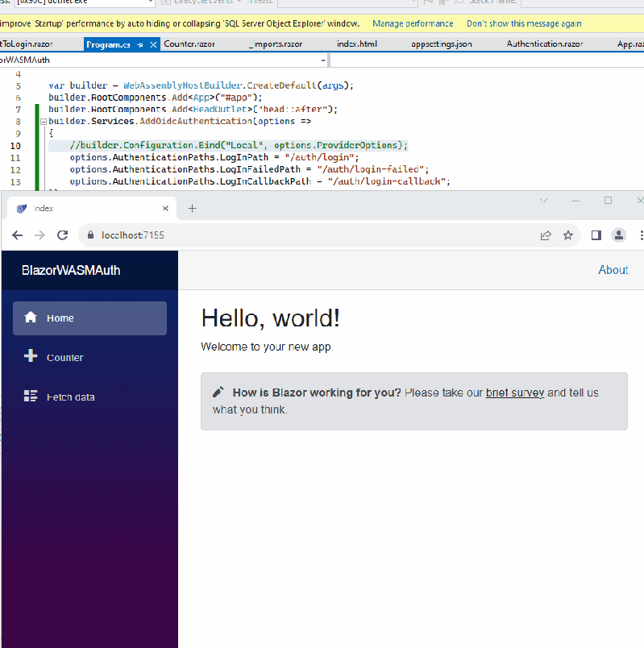Navigate to Home in sidebar
Viewport: 644px width, 648px height.
click(x=89, y=318)
